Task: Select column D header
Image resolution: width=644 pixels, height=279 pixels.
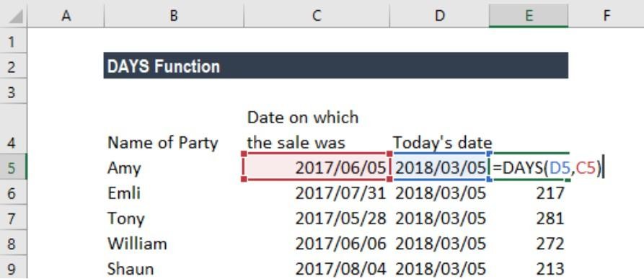Action: [439, 16]
